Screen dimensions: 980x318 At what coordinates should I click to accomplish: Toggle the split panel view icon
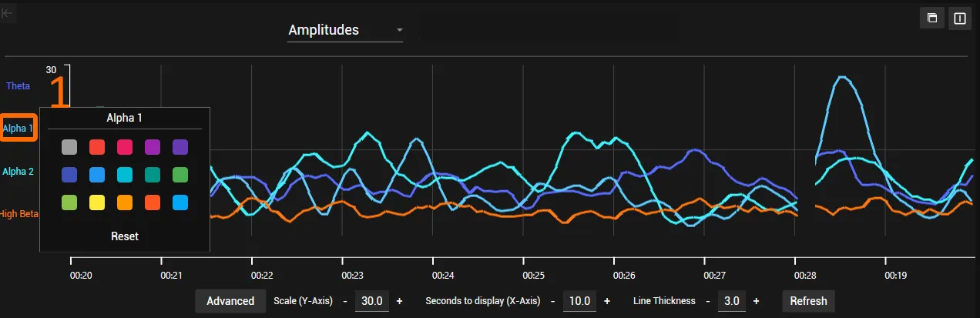[x=960, y=18]
